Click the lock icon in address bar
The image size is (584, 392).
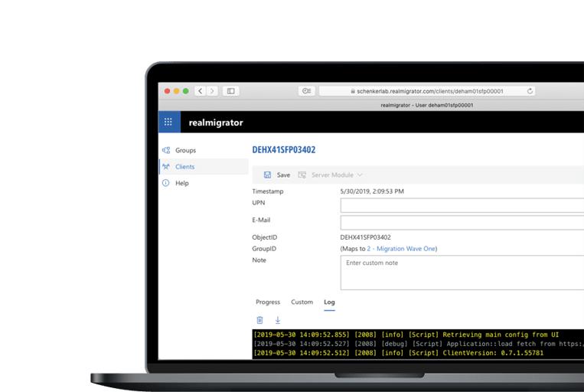pos(353,91)
